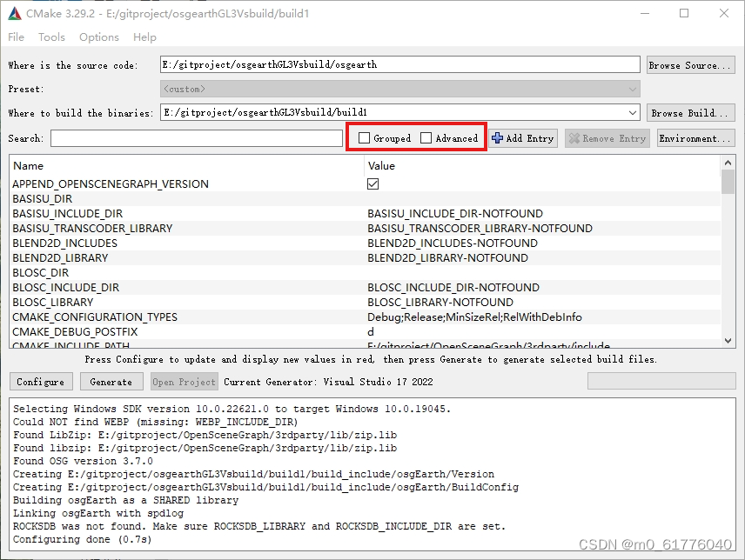Click the X icon on Remove Entry

[576, 137]
